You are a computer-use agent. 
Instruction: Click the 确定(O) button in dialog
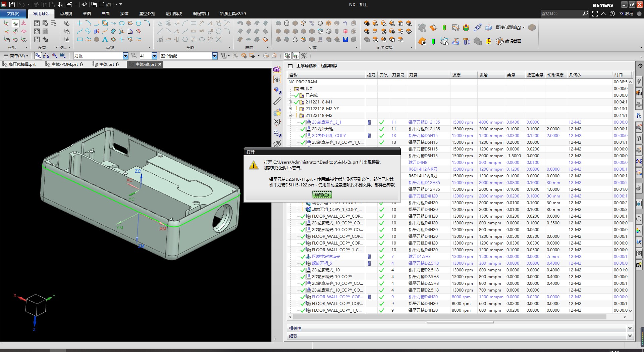click(322, 195)
